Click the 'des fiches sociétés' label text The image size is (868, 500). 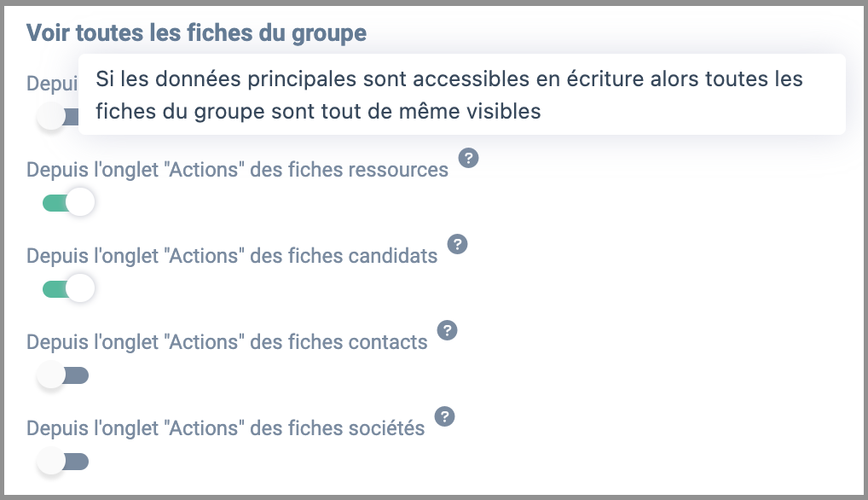(338, 428)
